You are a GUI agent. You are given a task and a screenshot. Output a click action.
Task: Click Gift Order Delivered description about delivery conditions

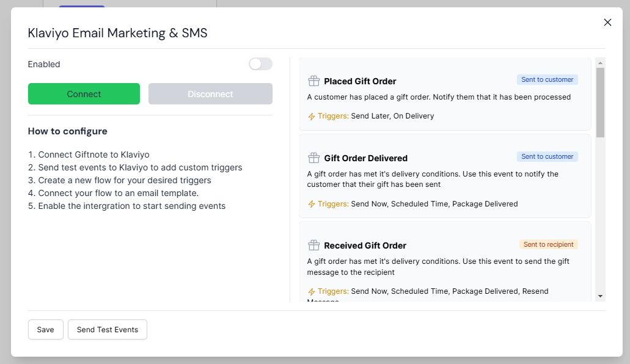(433, 179)
